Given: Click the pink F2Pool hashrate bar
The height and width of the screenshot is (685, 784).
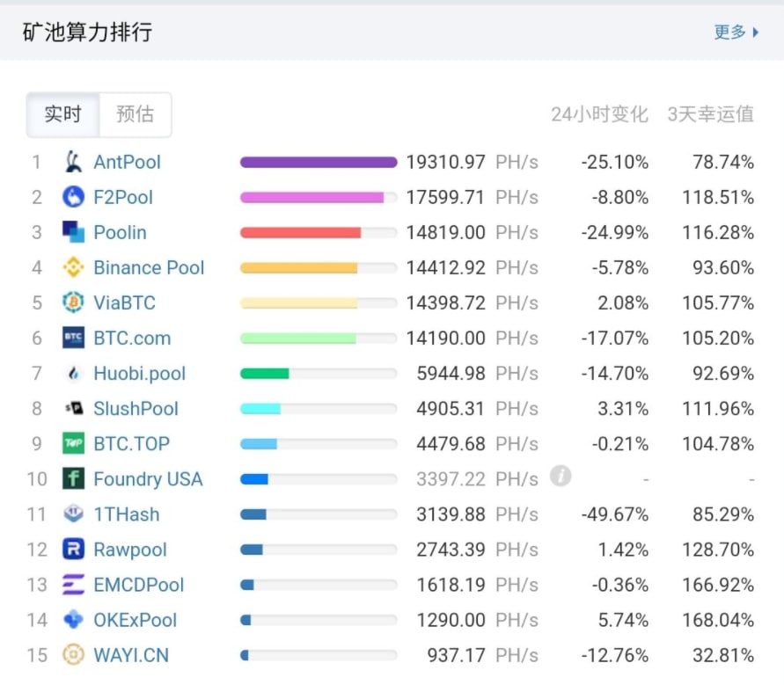Looking at the screenshot, I should pyautogui.click(x=312, y=197).
